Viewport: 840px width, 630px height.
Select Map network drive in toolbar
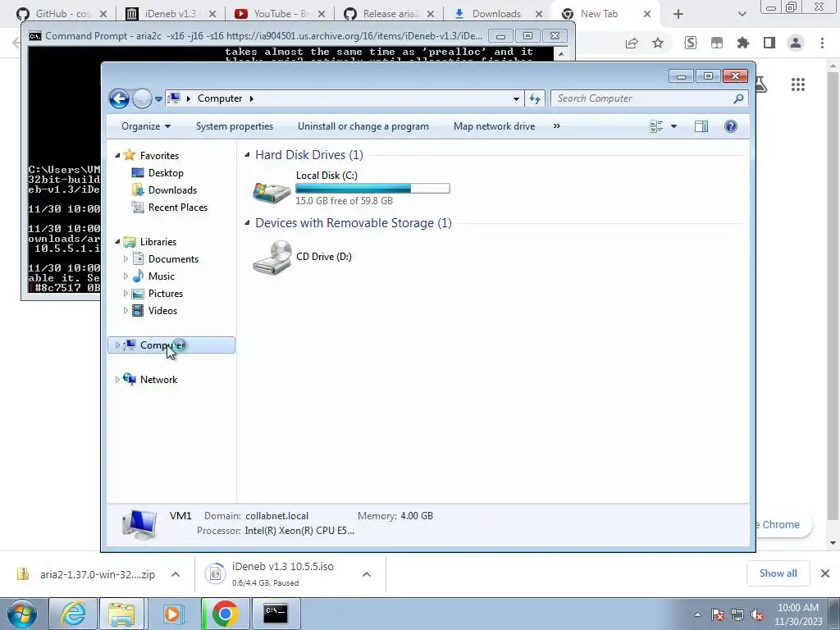coord(494,126)
